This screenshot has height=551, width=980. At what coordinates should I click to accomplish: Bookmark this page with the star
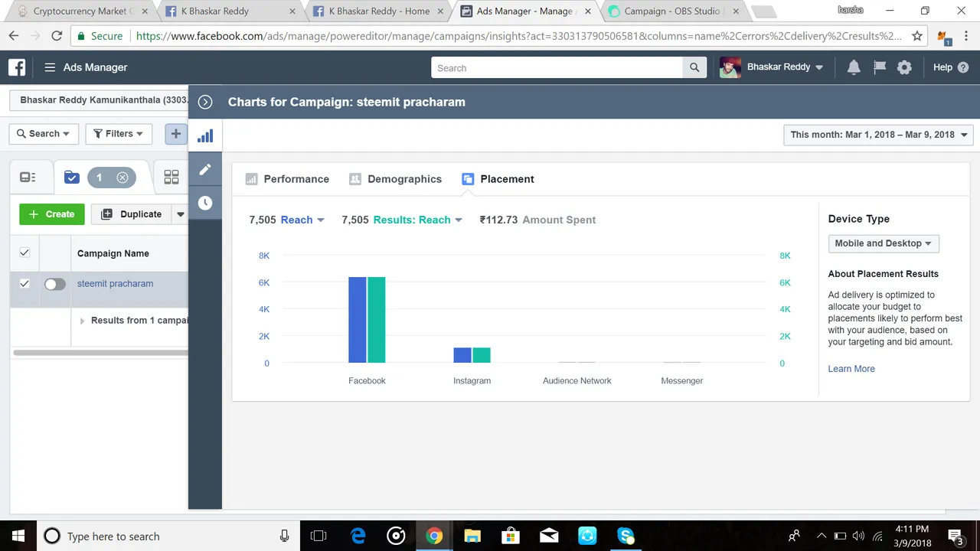[917, 36]
